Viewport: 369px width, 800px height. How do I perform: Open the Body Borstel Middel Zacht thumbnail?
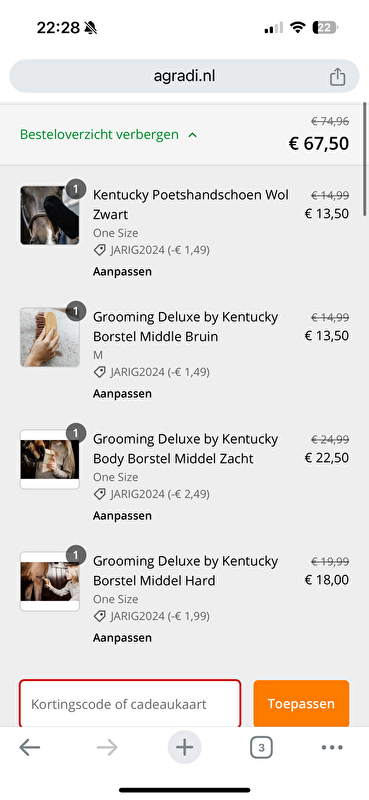pyautogui.click(x=50, y=459)
